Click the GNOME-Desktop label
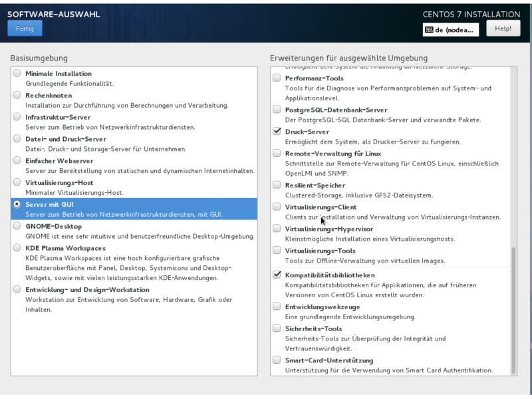This screenshot has width=532, height=399. pos(54,226)
